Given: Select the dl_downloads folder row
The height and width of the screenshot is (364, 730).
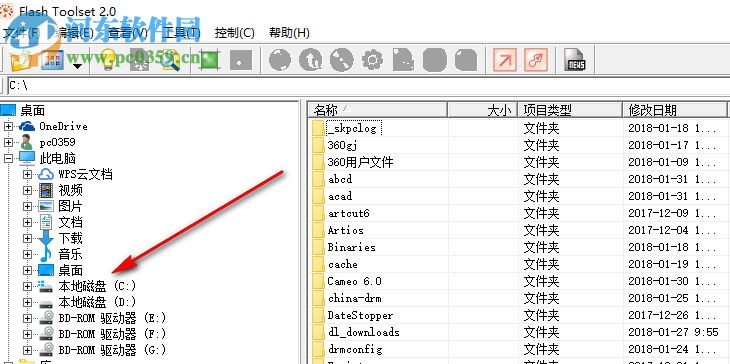Looking at the screenshot, I should [x=519, y=332].
